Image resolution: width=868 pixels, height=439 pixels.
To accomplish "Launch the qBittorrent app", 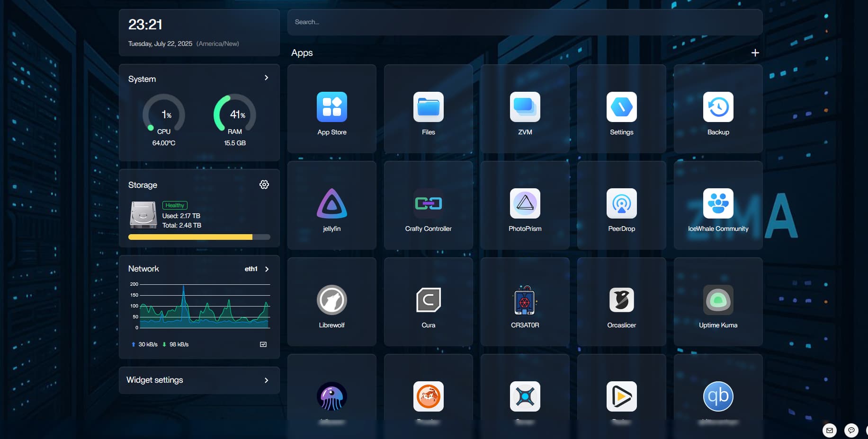I will (x=718, y=396).
